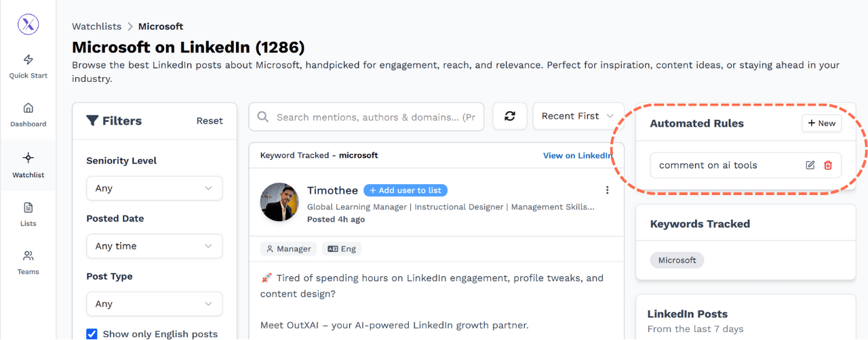
Task: Click the OutX logo icon
Action: pyautogui.click(x=28, y=24)
